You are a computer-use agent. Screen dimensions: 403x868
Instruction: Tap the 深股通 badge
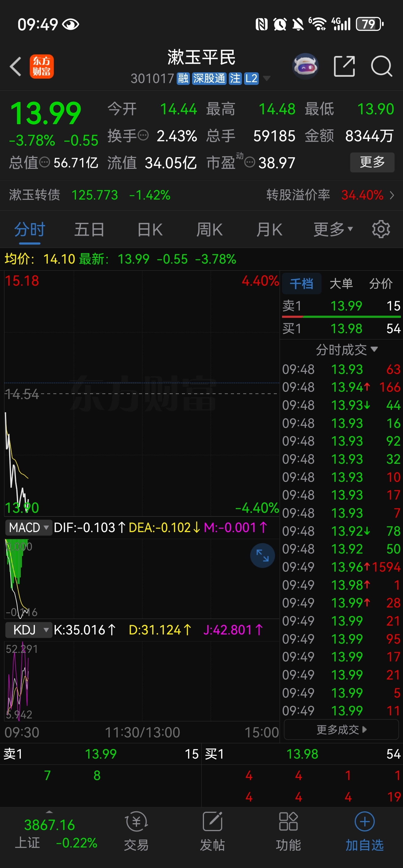point(209,78)
